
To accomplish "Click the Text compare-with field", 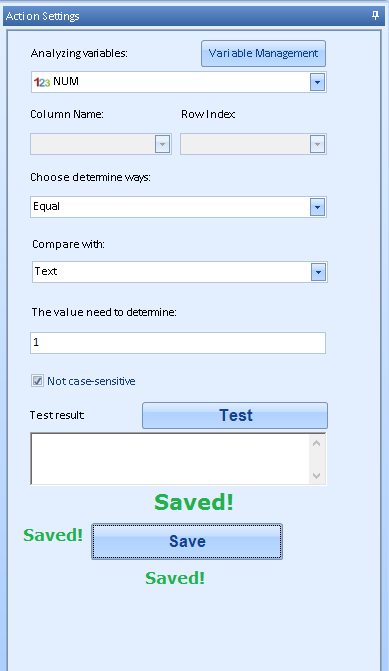I will click(x=180, y=272).
